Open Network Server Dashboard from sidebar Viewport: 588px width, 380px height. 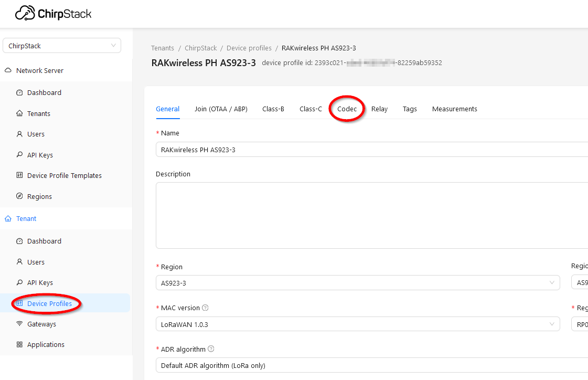click(44, 93)
